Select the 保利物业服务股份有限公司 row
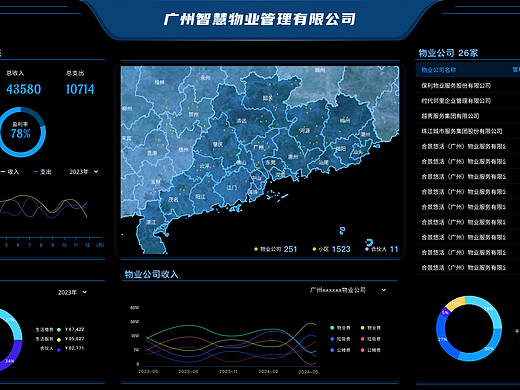This screenshot has width=520, height=390. (x=468, y=86)
